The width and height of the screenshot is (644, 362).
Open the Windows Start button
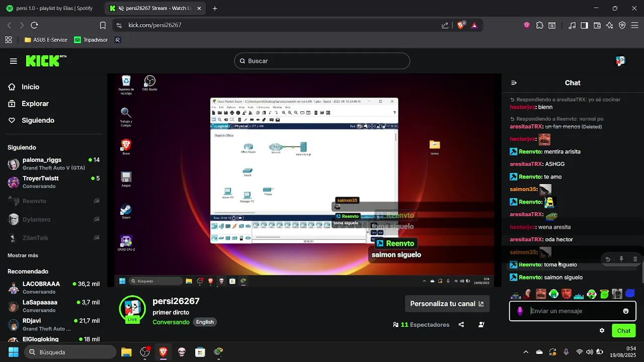(x=14, y=352)
